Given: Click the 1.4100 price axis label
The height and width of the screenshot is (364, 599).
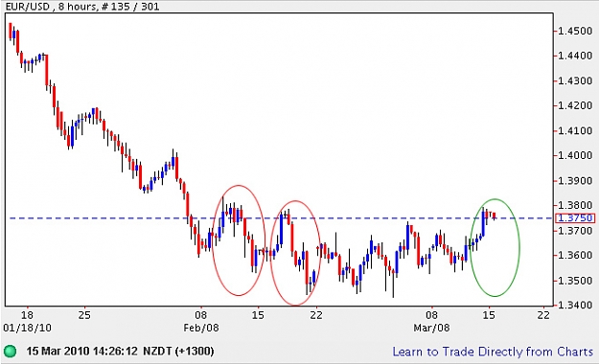Looking at the screenshot, I should 575,130.
